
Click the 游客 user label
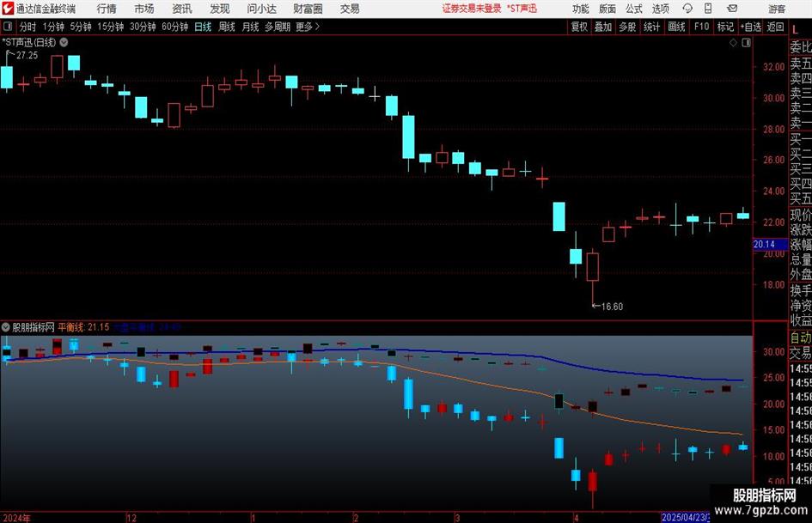[776, 9]
